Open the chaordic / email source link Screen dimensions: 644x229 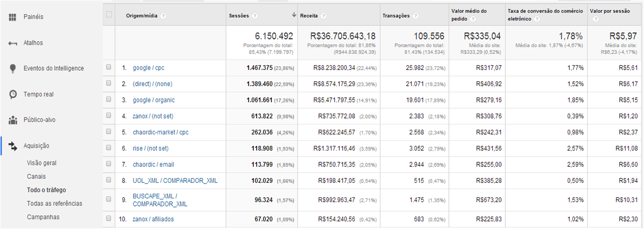153,165
